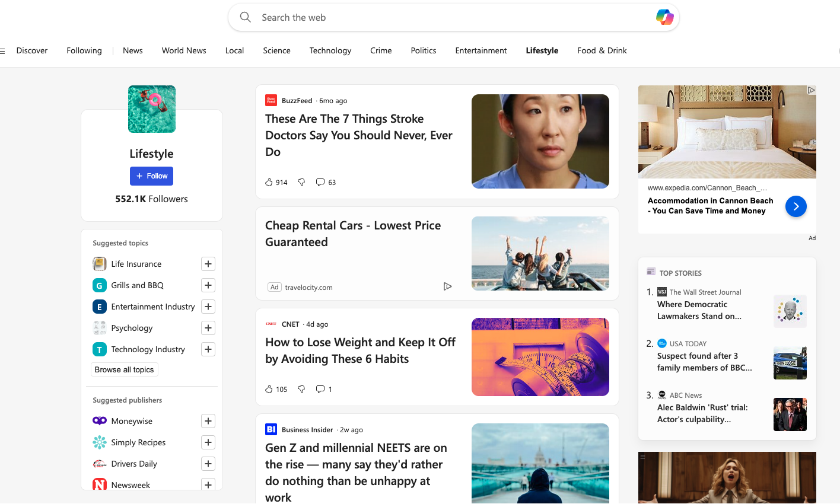
Task: Follow Drivers Daily publisher
Action: point(208,464)
